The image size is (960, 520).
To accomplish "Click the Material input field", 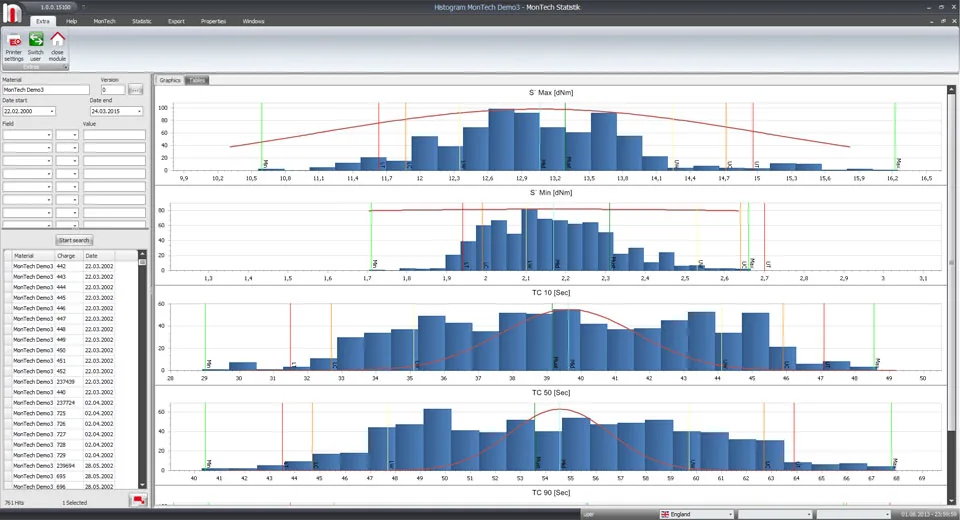I will coord(46,90).
